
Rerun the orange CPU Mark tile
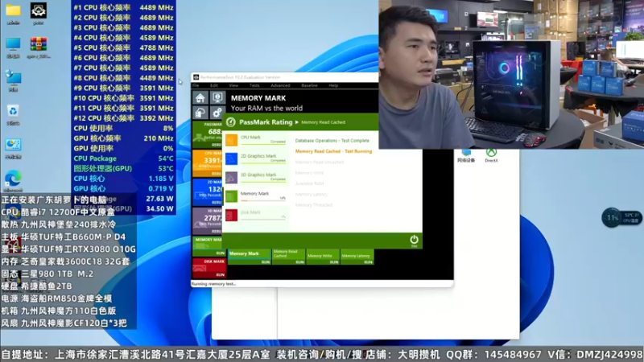[217, 174]
